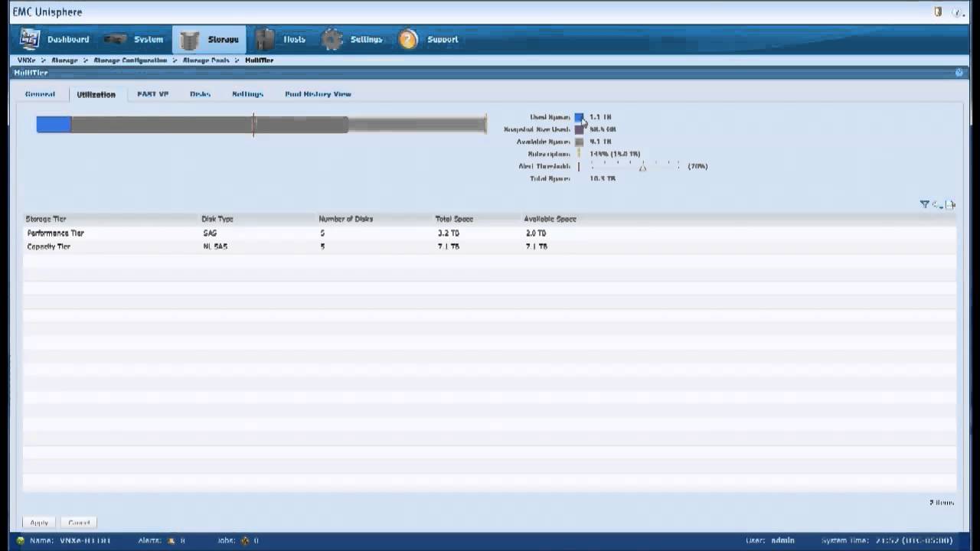This screenshot has height=551, width=980.
Task: Open the General tab
Action: click(x=40, y=94)
